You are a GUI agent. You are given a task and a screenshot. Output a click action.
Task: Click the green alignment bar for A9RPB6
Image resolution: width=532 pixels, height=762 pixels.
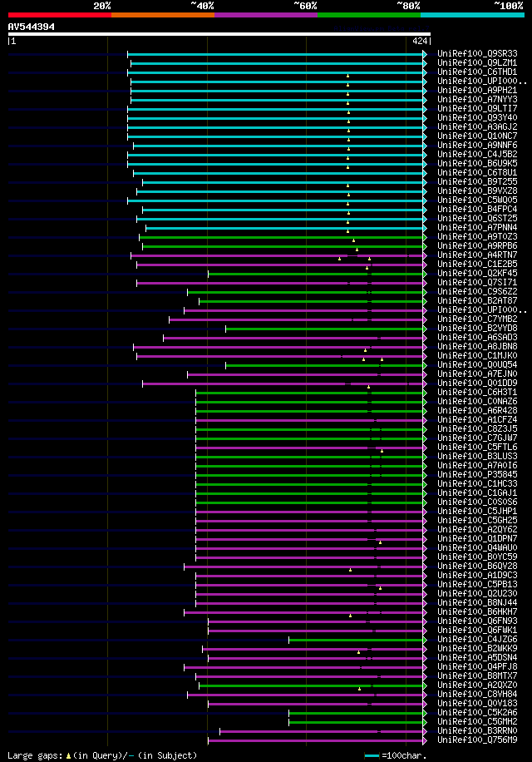click(x=282, y=246)
